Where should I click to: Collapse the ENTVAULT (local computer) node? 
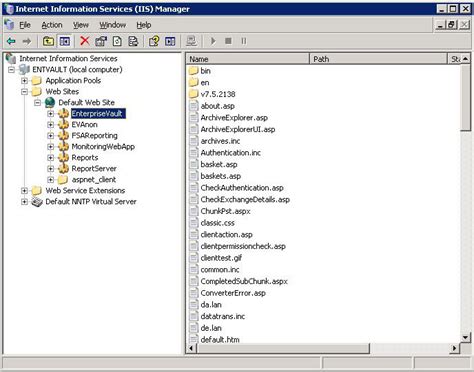pyautogui.click(x=12, y=70)
